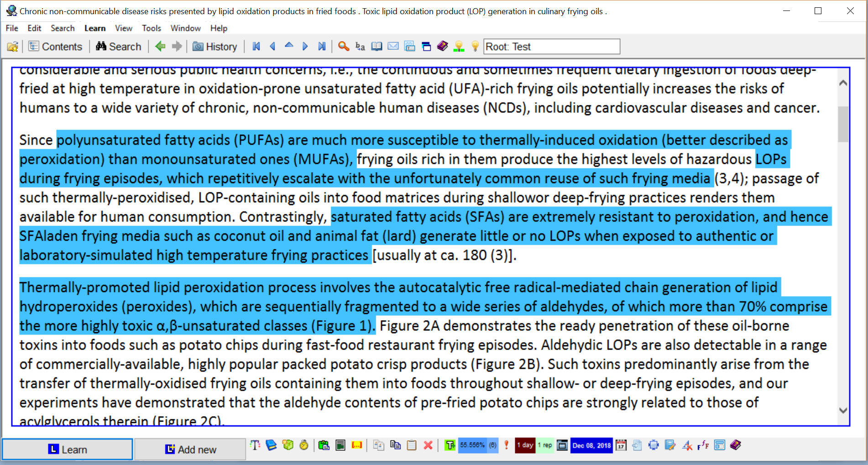This screenshot has height=465, width=868.
Task: Open the Window menu
Action: point(186,28)
